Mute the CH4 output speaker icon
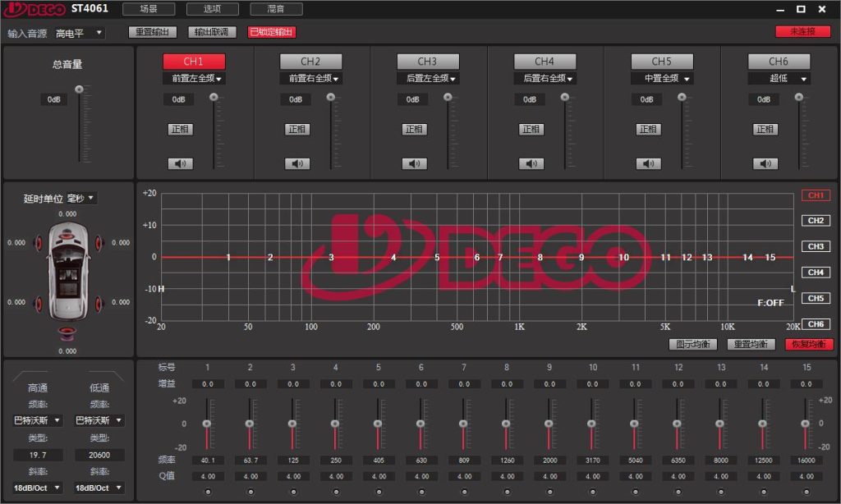The height and width of the screenshot is (504, 841). (531, 163)
